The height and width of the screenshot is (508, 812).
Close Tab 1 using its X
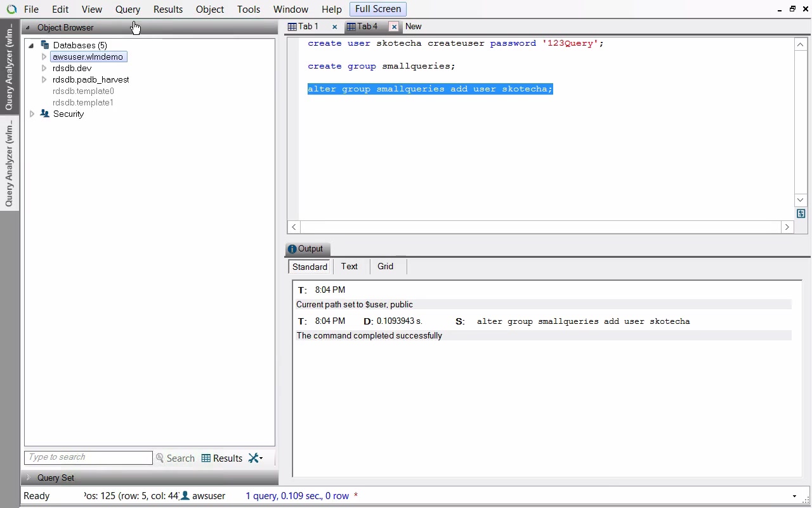[x=334, y=27]
